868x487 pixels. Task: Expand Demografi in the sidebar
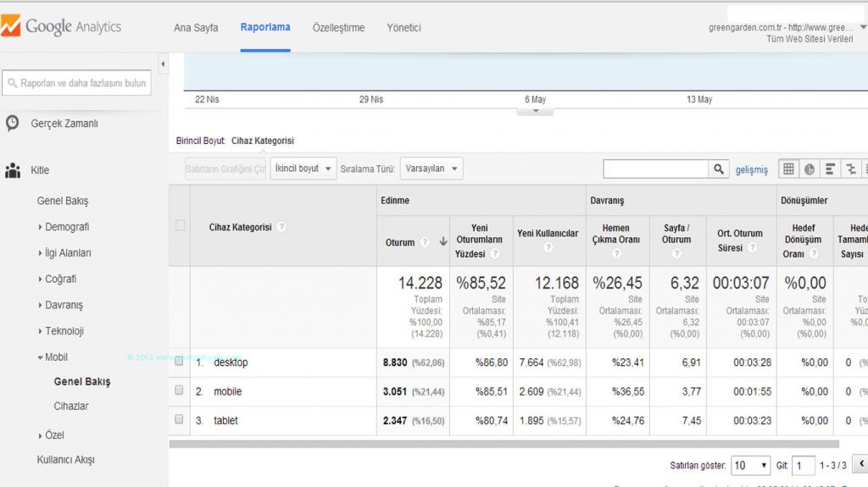coord(65,227)
